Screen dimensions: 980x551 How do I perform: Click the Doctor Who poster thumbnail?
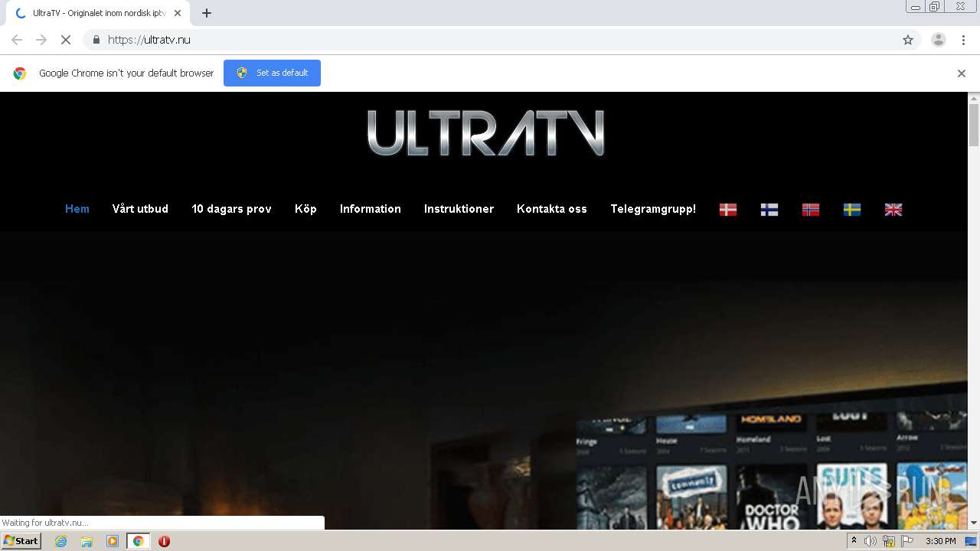pos(771,497)
